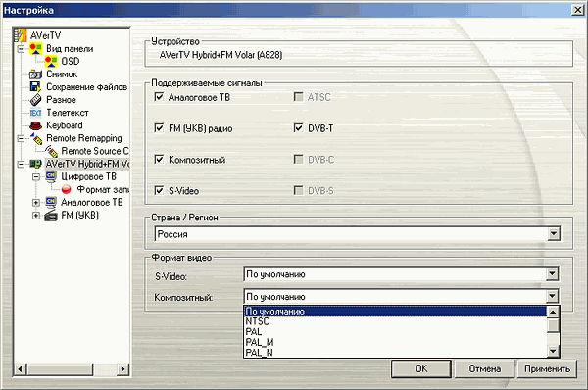The width and height of the screenshot is (588, 390).
Task: Click the format list's scroll-up arrow
Action: (x=553, y=312)
